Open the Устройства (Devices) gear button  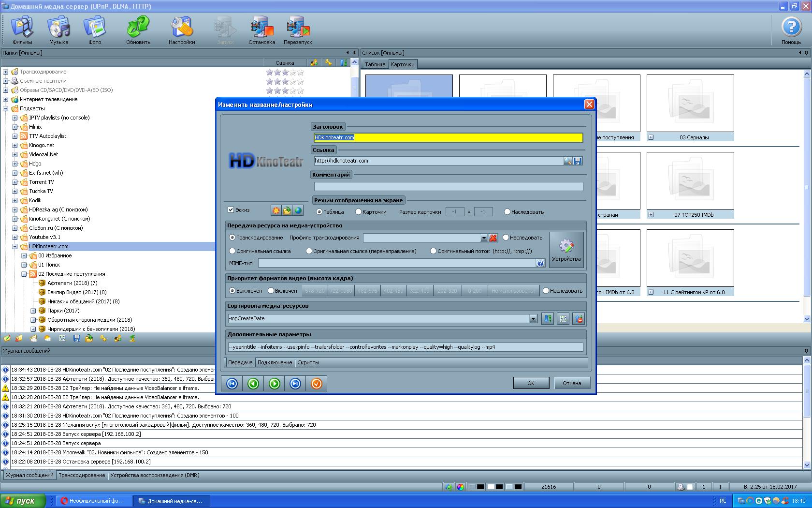pyautogui.click(x=566, y=250)
